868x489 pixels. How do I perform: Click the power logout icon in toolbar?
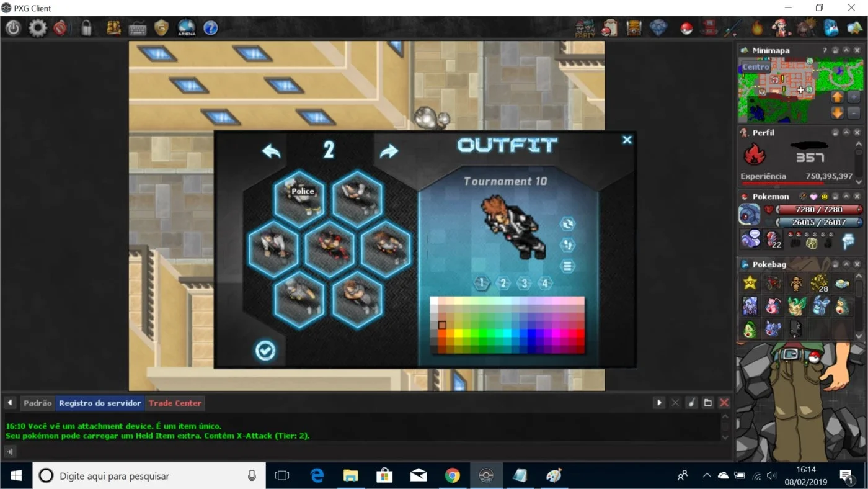[x=13, y=28]
